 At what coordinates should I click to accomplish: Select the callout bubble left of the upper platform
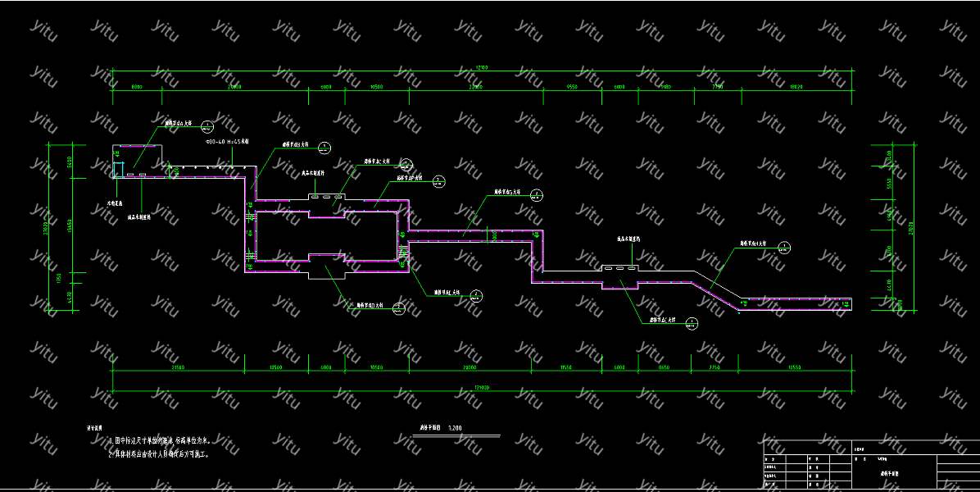pyautogui.click(x=324, y=148)
